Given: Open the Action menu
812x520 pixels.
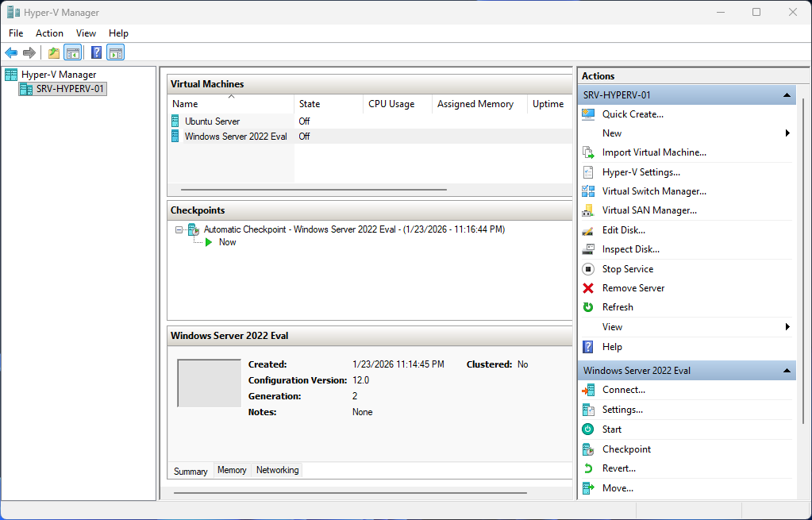Looking at the screenshot, I should tap(49, 33).
